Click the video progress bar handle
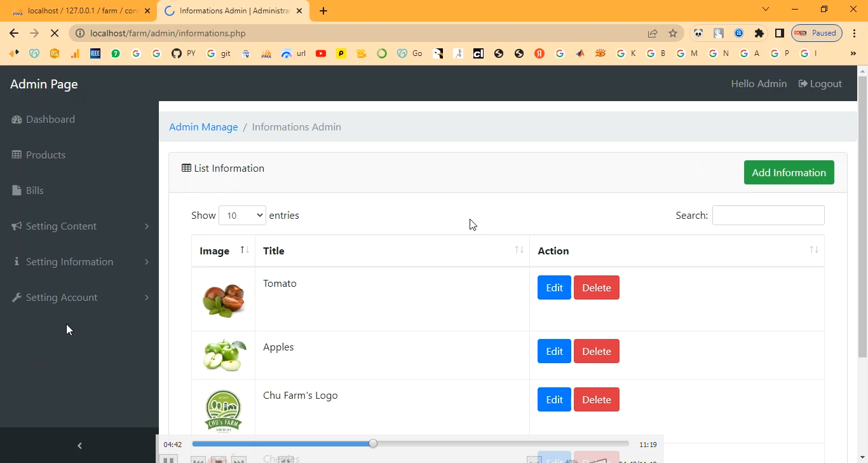 tap(373, 443)
